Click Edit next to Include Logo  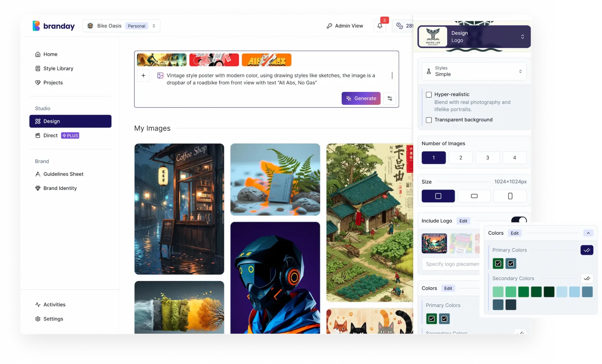pyautogui.click(x=463, y=221)
